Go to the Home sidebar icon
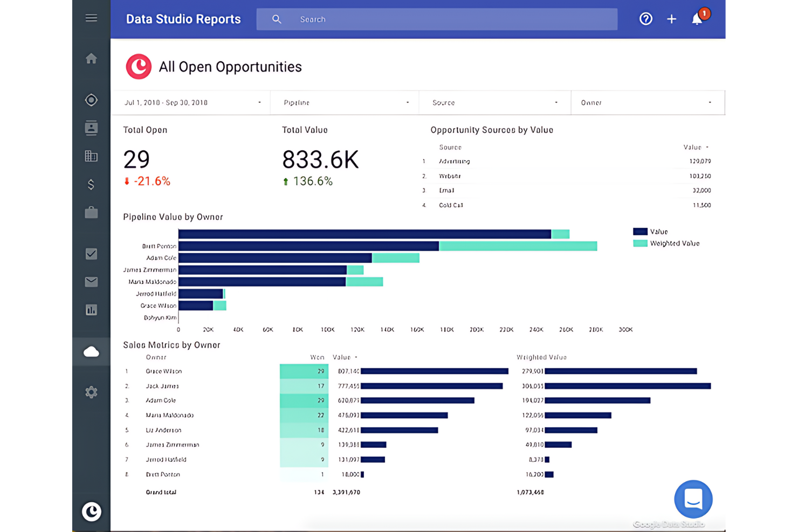The image size is (798, 532). point(91,58)
